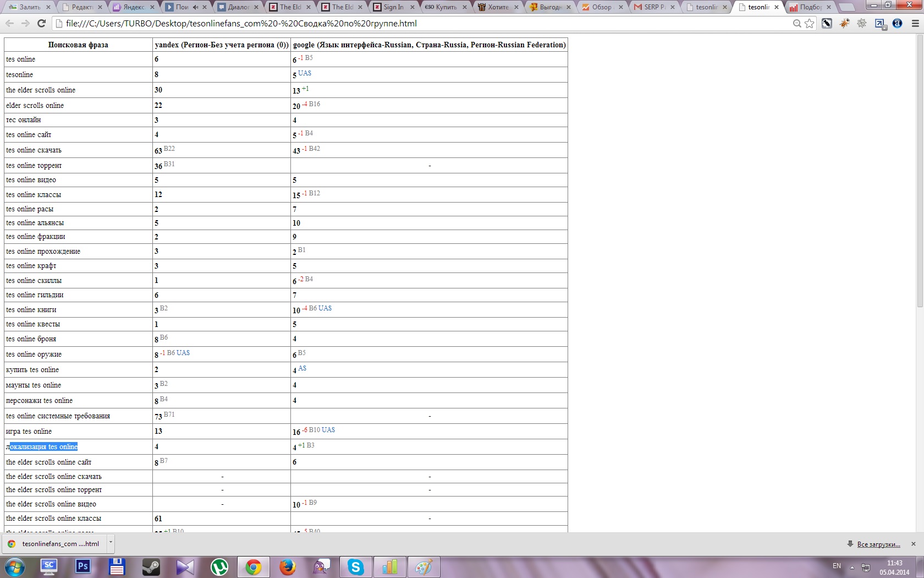Switch to the SERP tab
Viewport: 924px width, 578px height.
654,7
